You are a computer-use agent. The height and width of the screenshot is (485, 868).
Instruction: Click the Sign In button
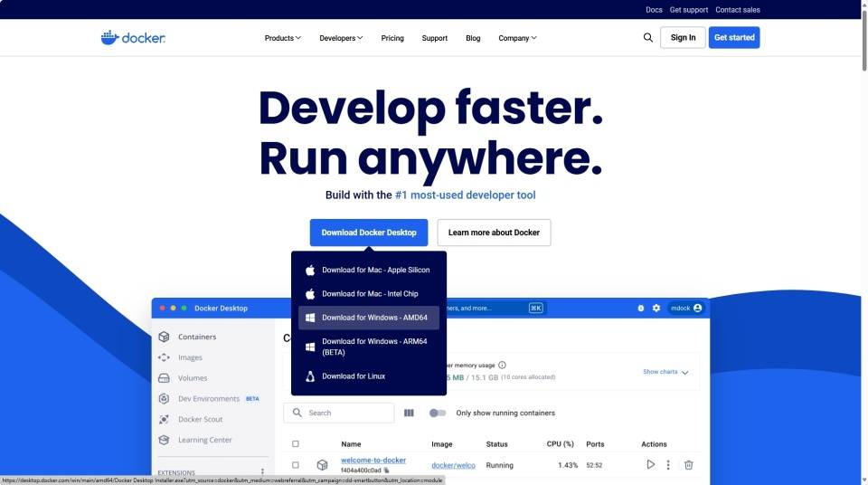coord(683,38)
